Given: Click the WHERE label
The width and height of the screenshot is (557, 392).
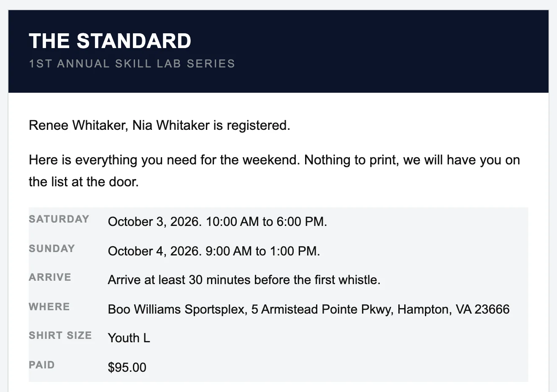Looking at the screenshot, I should pyautogui.click(x=49, y=307).
